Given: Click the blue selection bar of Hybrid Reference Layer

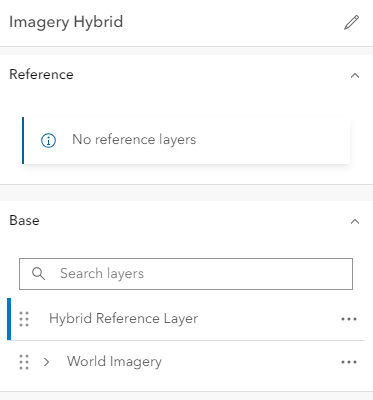Looking at the screenshot, I should click(9, 319).
